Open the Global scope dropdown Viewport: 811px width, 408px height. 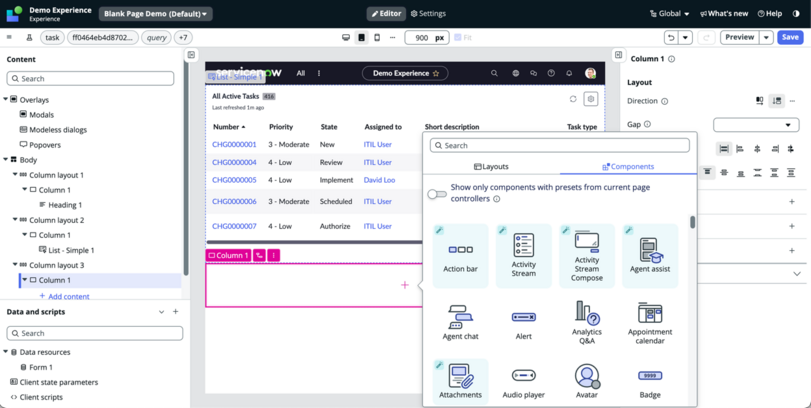(x=670, y=14)
